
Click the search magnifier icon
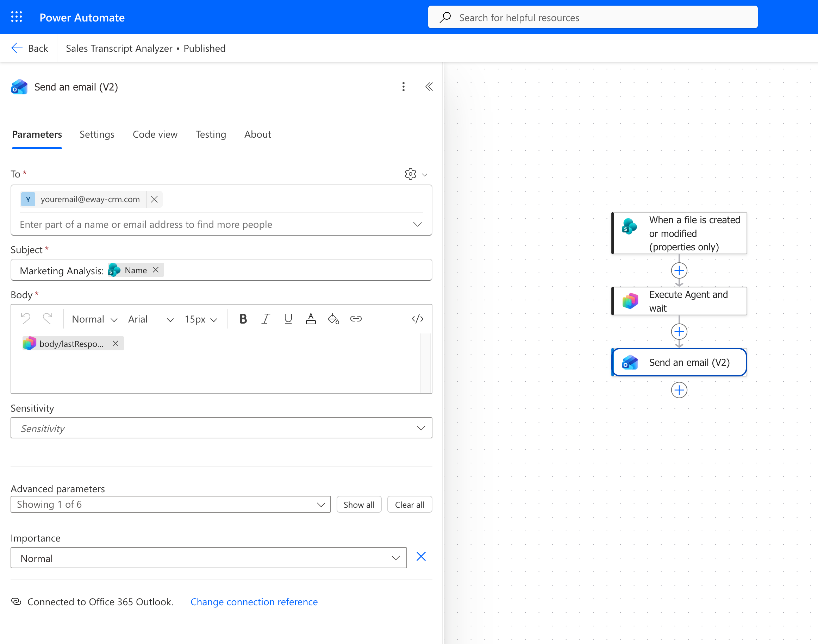[445, 17]
